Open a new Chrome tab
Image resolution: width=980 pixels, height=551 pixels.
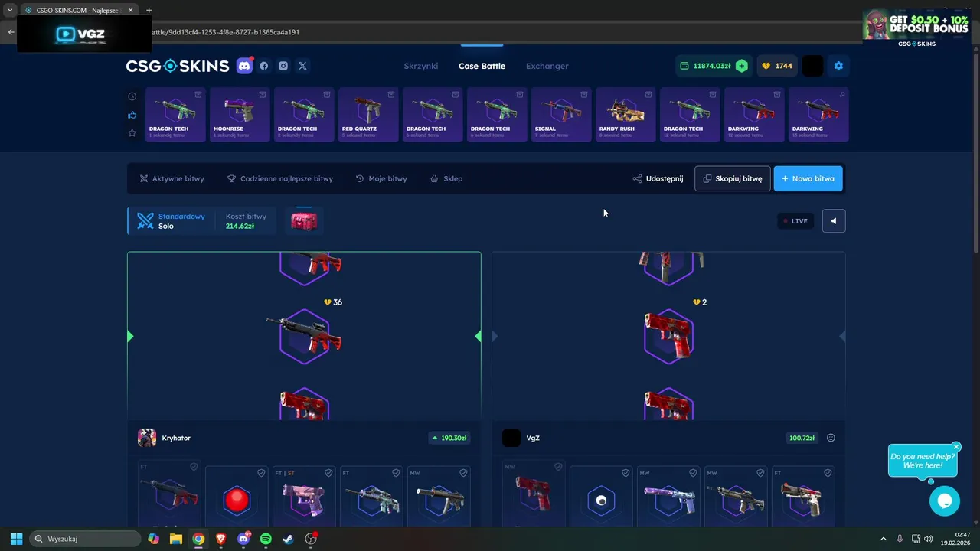click(149, 10)
